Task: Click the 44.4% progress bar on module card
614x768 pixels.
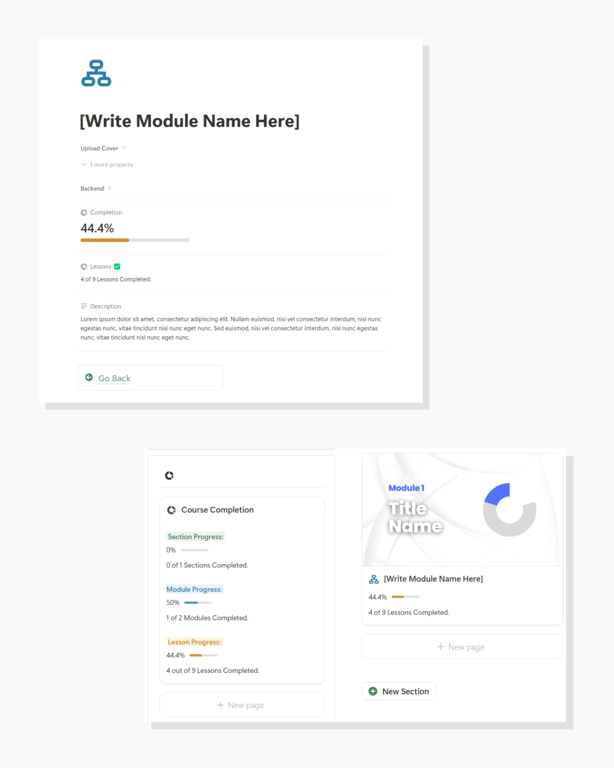Action: pyautogui.click(x=405, y=597)
